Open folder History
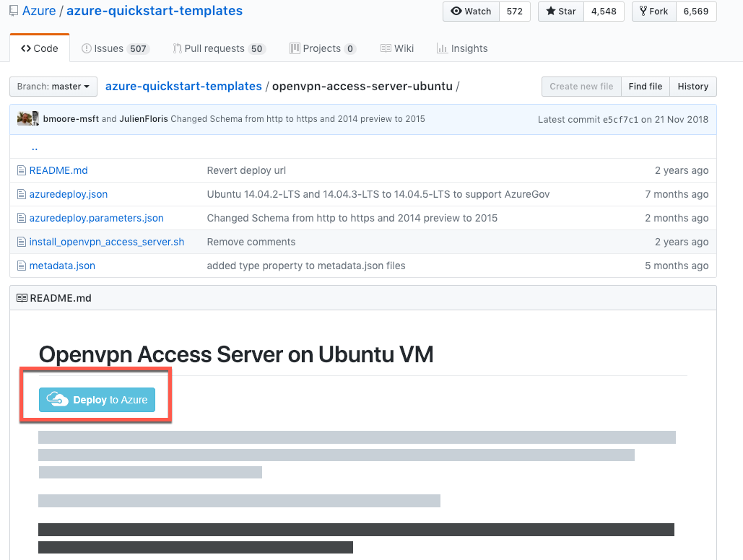 click(x=692, y=87)
